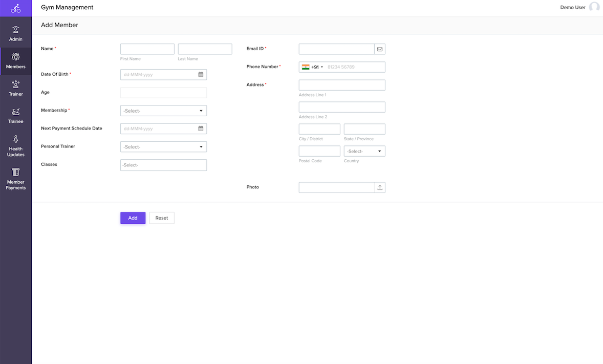Open the +91 phone country code selector
603x364 pixels.
click(x=313, y=67)
